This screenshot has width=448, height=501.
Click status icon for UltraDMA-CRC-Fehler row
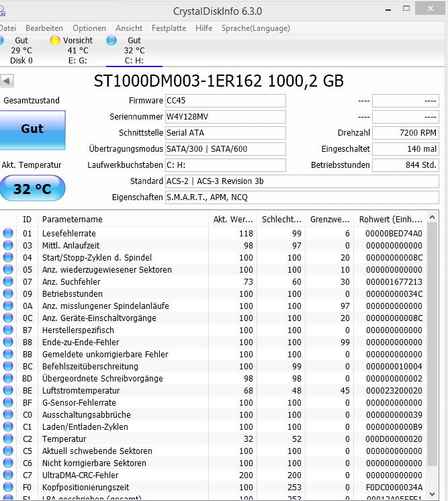pyautogui.click(x=8, y=475)
